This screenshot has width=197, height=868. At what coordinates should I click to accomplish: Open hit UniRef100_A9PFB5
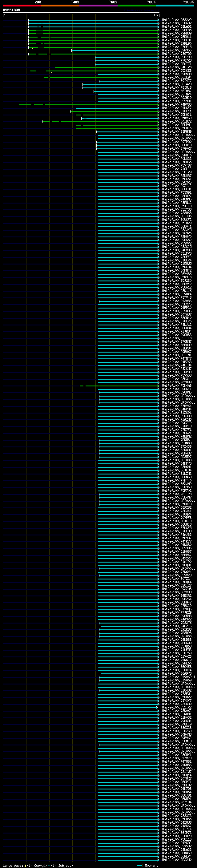[x=177, y=30]
